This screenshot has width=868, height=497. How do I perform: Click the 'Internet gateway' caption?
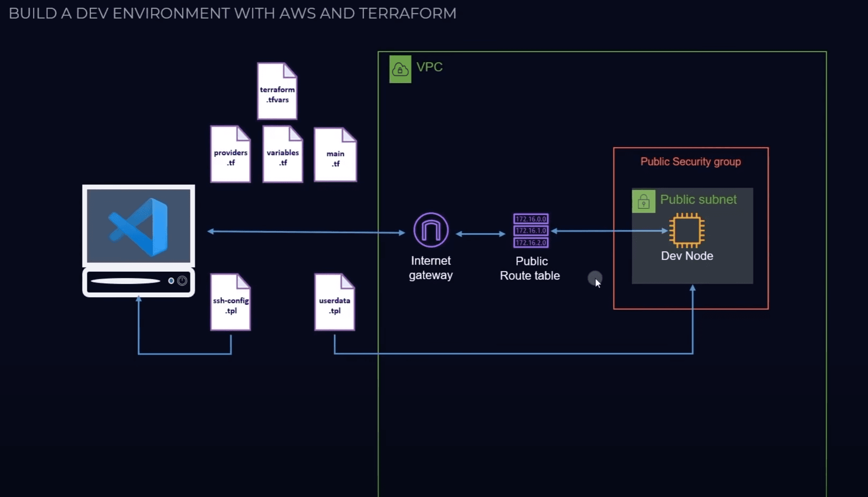431,268
